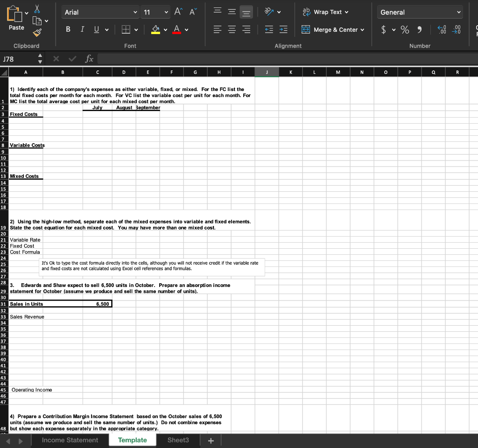Toggle Bottom Align for cell text

pyautogui.click(x=246, y=12)
